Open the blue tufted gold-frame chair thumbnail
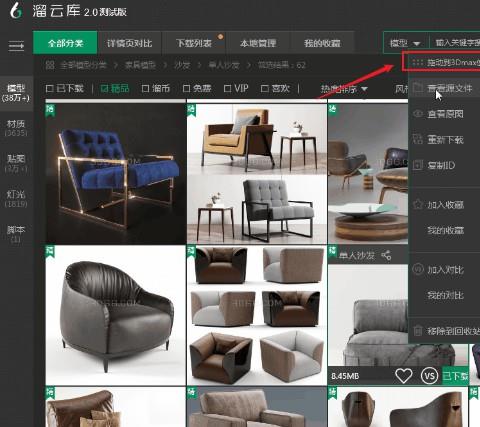 pyautogui.click(x=115, y=173)
